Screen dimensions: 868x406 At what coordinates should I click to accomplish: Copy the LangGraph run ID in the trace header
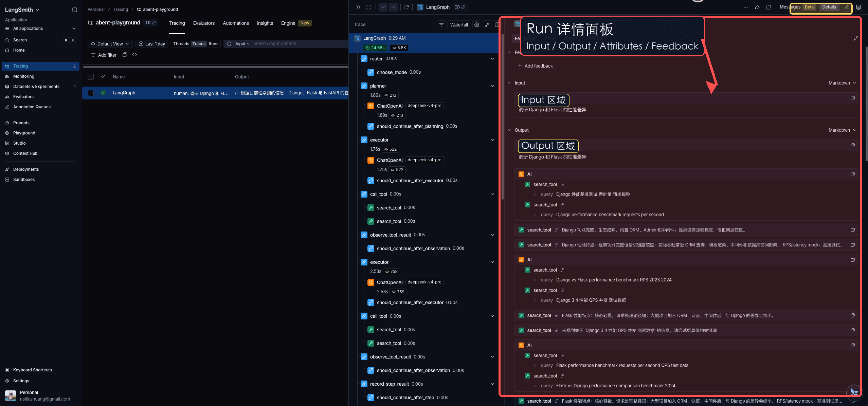click(460, 7)
